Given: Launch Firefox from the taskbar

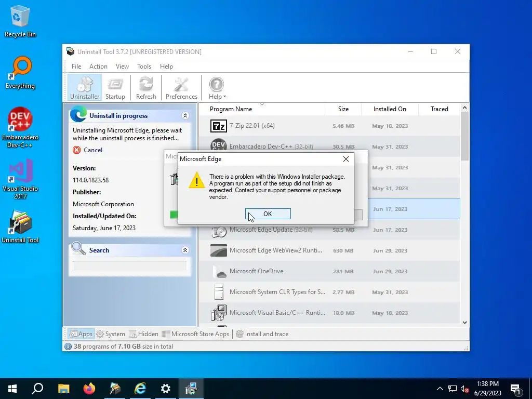Looking at the screenshot, I should 89,389.
